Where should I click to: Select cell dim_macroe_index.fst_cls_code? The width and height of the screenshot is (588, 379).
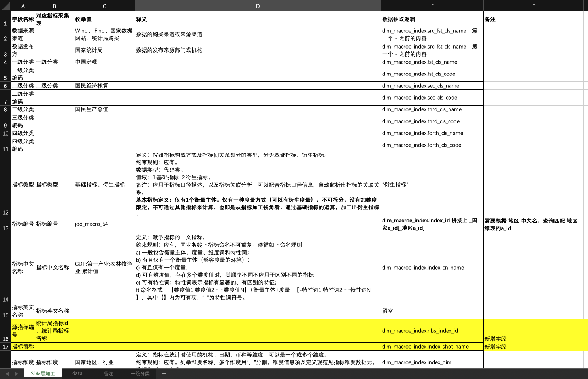pos(432,74)
